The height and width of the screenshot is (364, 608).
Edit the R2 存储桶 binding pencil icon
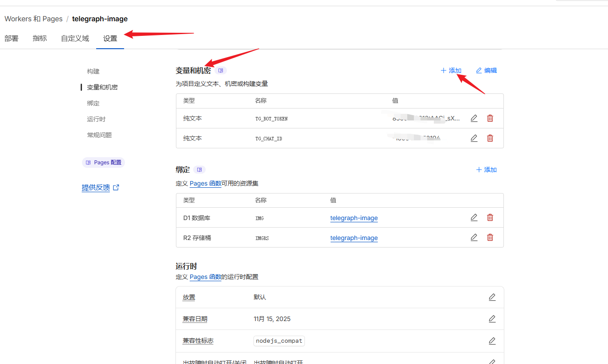tap(474, 237)
